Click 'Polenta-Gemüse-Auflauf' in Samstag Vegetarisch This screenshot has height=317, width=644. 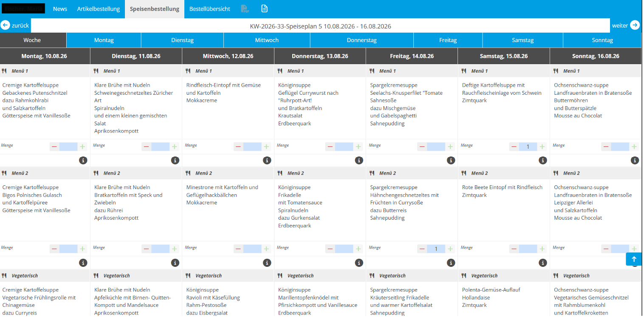(491, 290)
